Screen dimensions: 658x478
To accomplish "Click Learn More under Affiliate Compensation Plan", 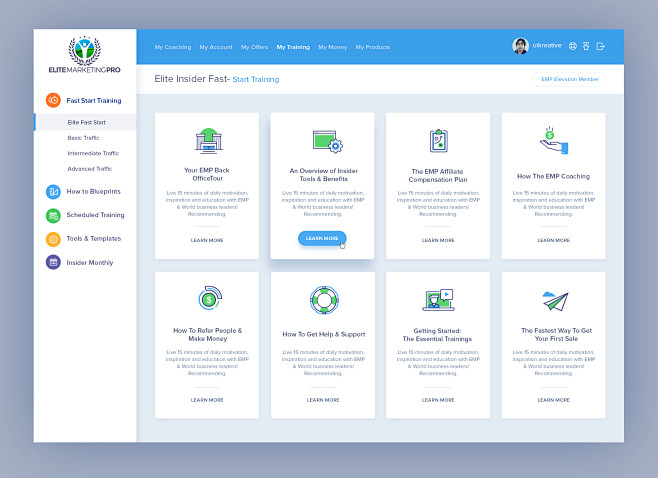I will coord(438,240).
